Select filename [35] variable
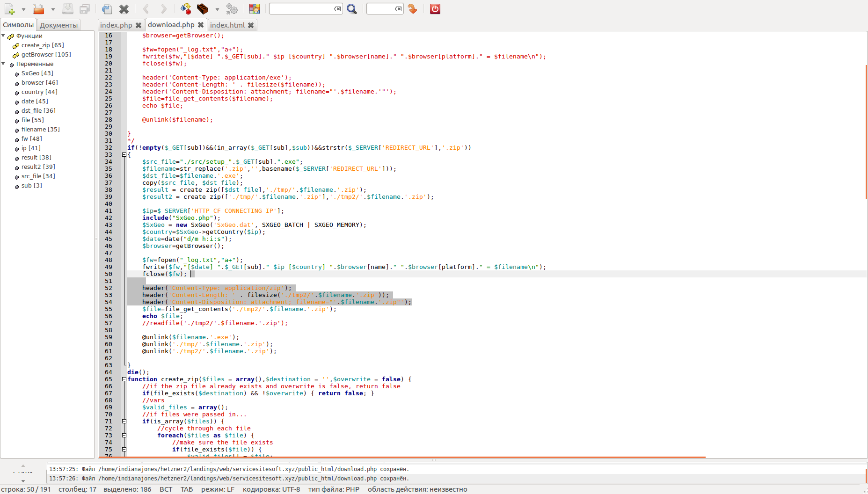Image resolution: width=868 pixels, height=494 pixels. [x=41, y=130]
